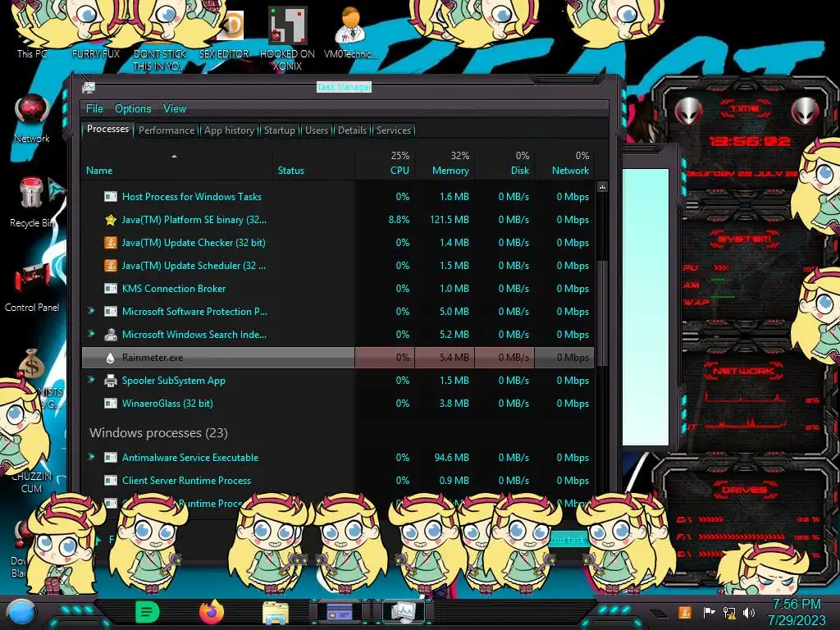Switch to the Details tab
The height and width of the screenshot is (630, 840).
(353, 130)
